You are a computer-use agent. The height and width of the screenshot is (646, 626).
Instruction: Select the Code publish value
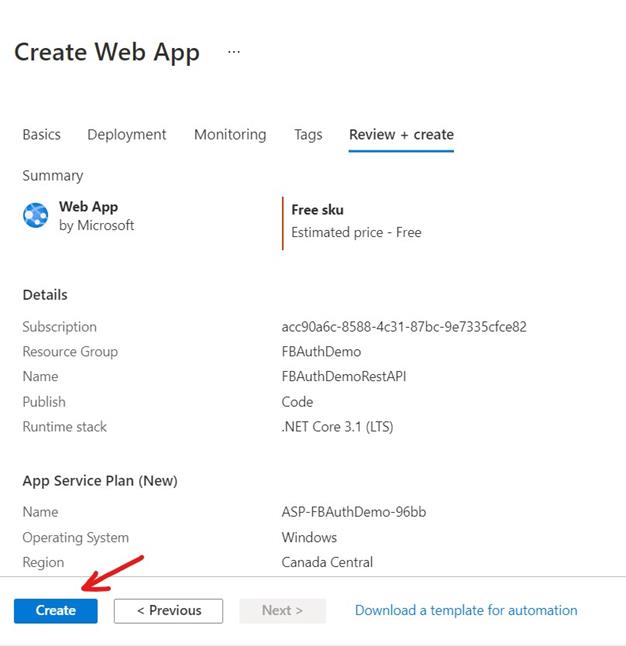(x=297, y=402)
